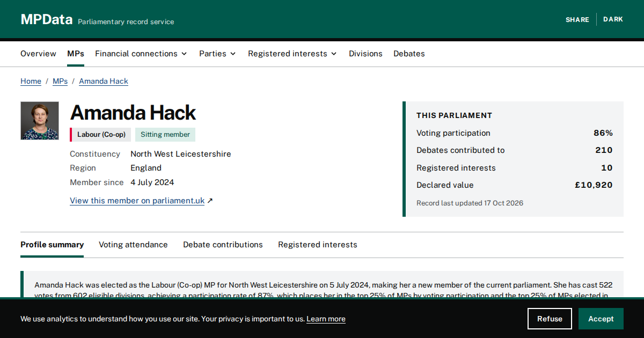The height and width of the screenshot is (338, 644).
Task: Expand the Registered interests nav dropdown
Action: point(292,54)
